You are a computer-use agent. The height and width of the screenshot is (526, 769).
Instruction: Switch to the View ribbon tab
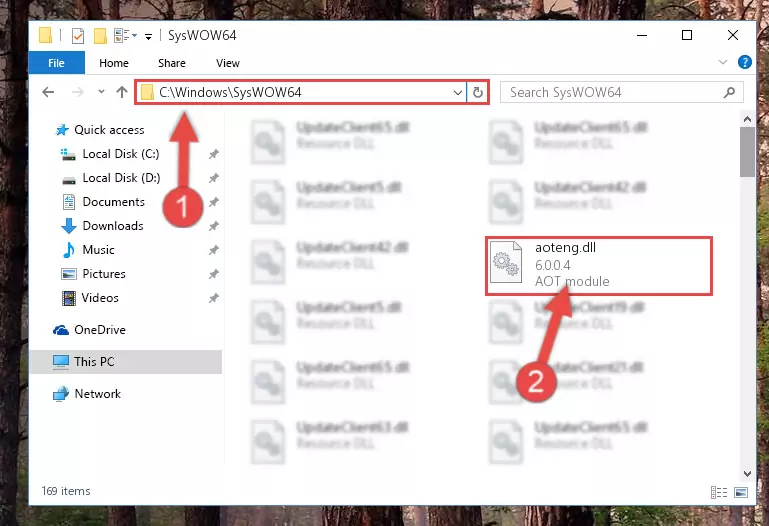pyautogui.click(x=228, y=63)
